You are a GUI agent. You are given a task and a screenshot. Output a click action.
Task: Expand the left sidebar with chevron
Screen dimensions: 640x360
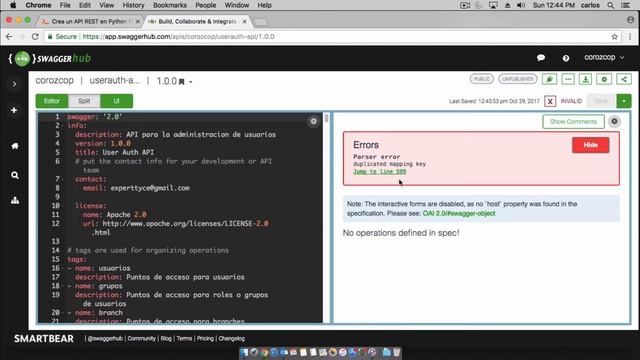14,84
